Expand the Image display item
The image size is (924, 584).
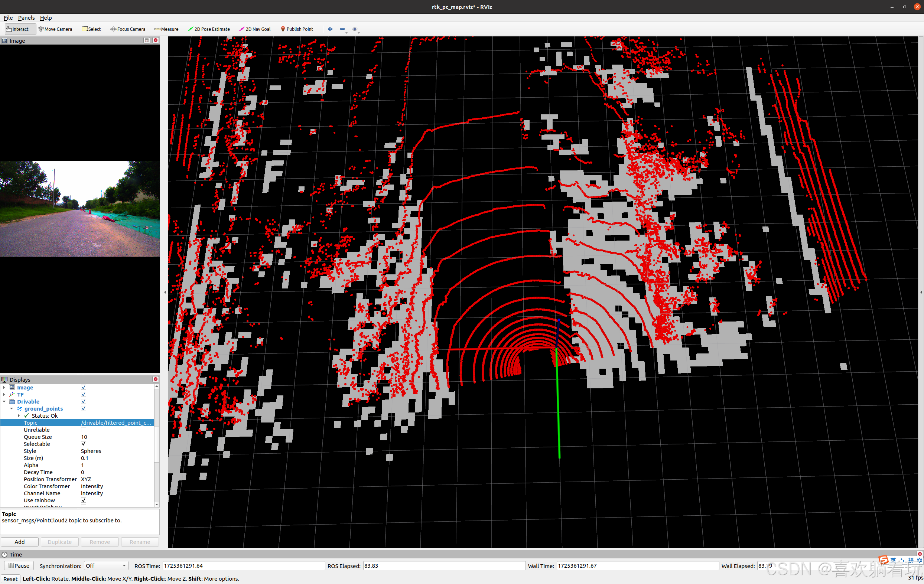tap(4, 388)
